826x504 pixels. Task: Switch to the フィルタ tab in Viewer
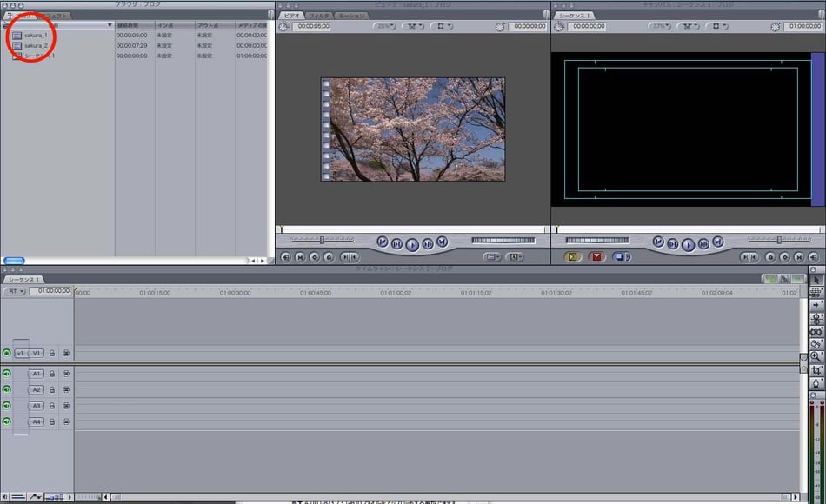(x=319, y=16)
